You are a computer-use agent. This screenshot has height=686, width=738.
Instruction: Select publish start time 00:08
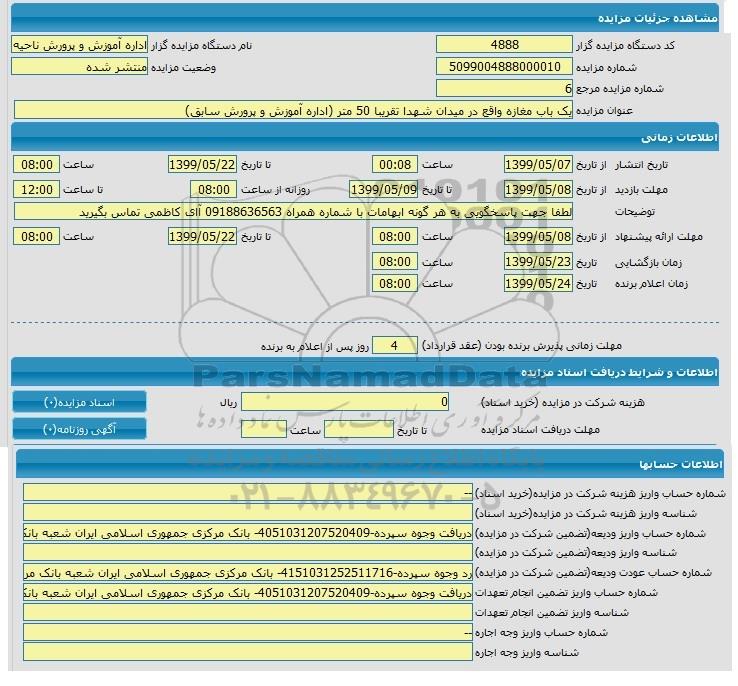pos(394,165)
